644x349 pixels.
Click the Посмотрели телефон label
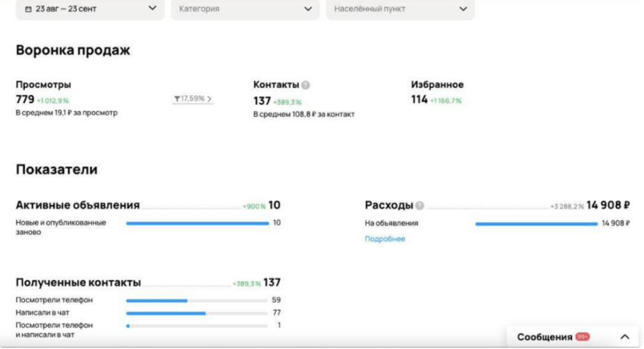54,300
